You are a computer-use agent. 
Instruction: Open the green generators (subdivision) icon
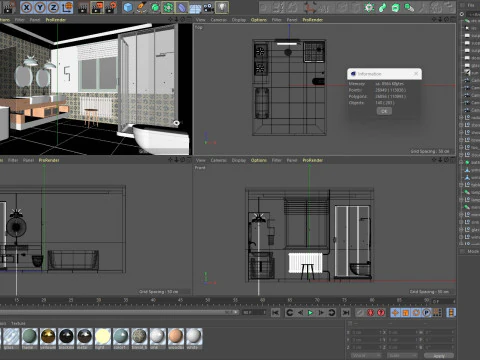pos(155,7)
